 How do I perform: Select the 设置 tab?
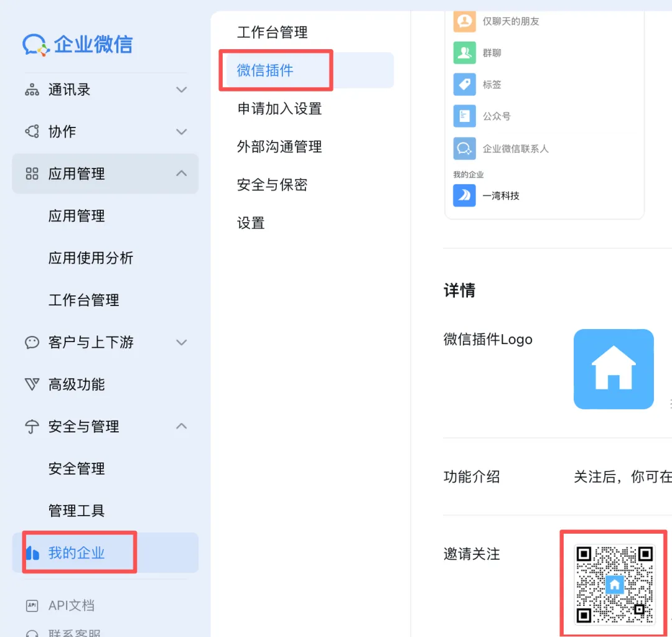coord(251,223)
